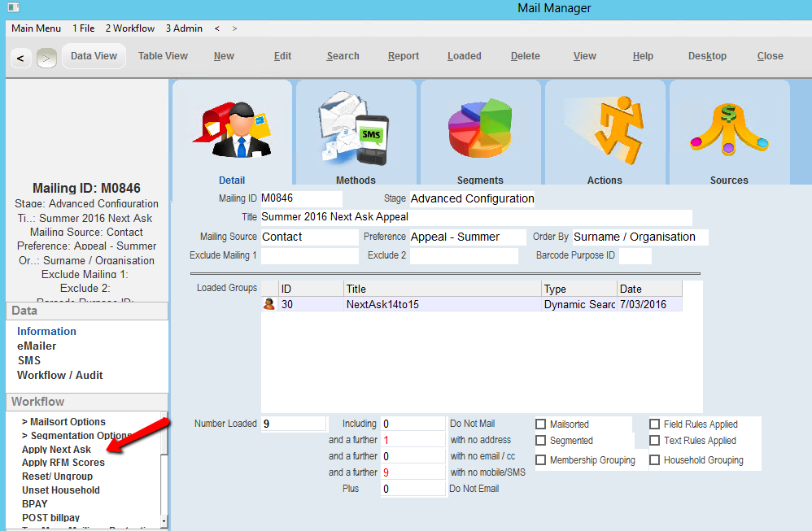Run Apply Next Ask workflow item
Viewport: 812px width, 531px height.
(56, 449)
